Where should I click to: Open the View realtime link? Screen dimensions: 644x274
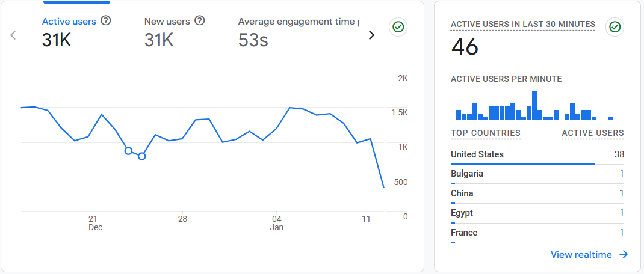coord(581,255)
